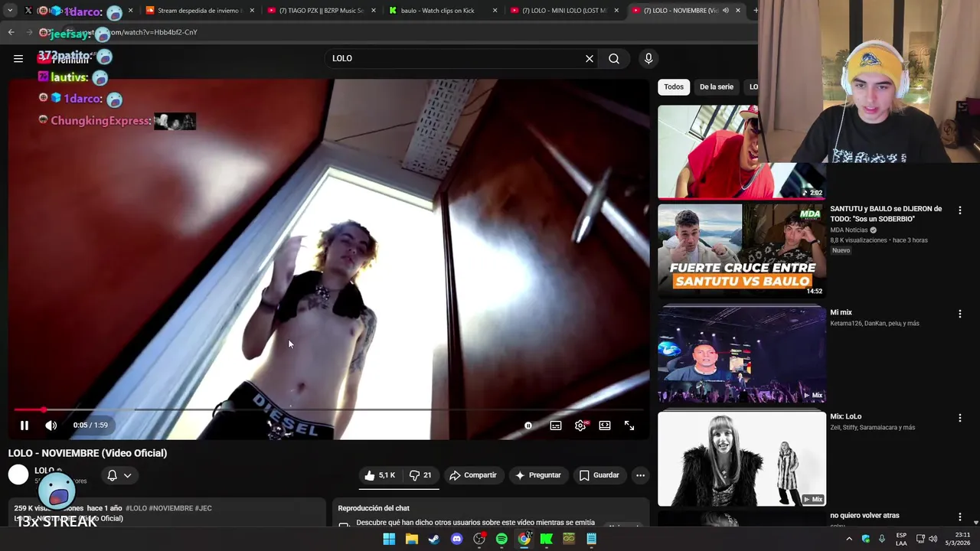Image resolution: width=980 pixels, height=551 pixels.
Task: Open options menu for SANTUTU y BAULO video
Action: (x=960, y=210)
